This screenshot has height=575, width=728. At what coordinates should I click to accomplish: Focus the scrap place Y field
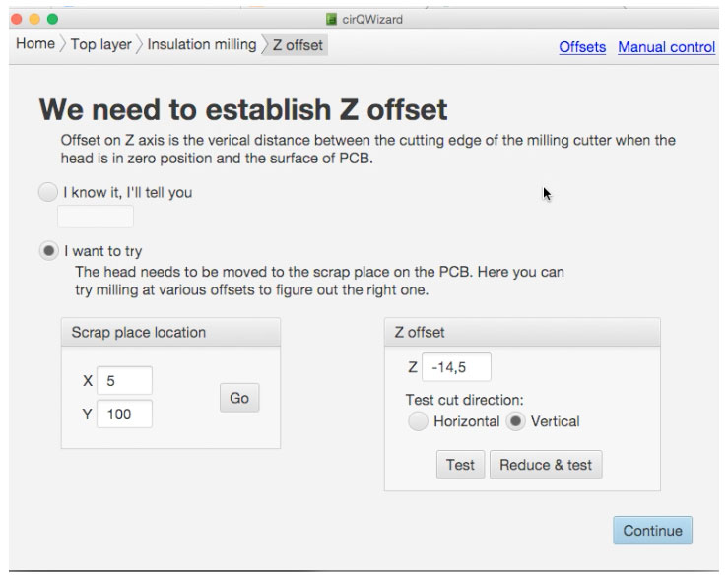[x=124, y=414]
